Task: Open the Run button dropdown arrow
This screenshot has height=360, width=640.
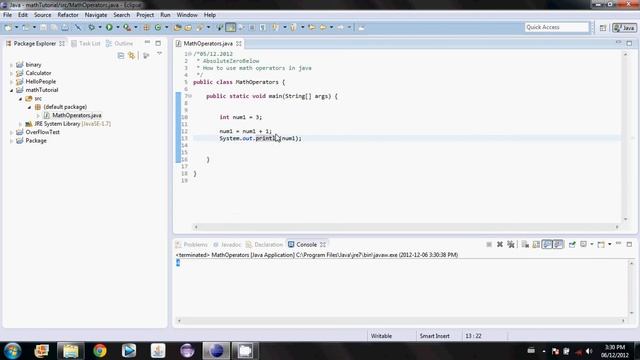Action: [x=118, y=27]
